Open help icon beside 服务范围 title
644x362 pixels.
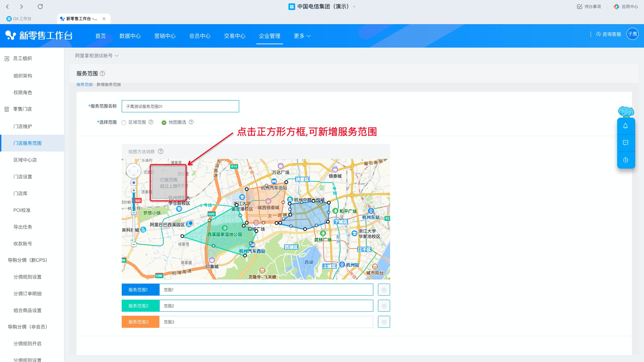pyautogui.click(x=103, y=73)
